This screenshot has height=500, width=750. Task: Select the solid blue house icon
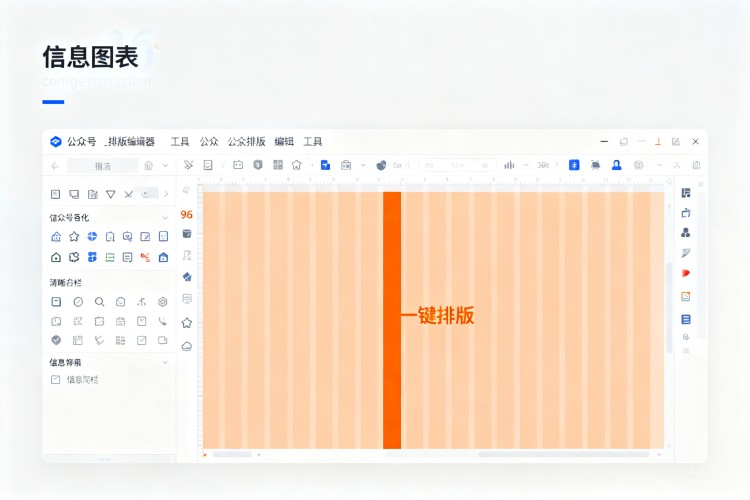(163, 257)
